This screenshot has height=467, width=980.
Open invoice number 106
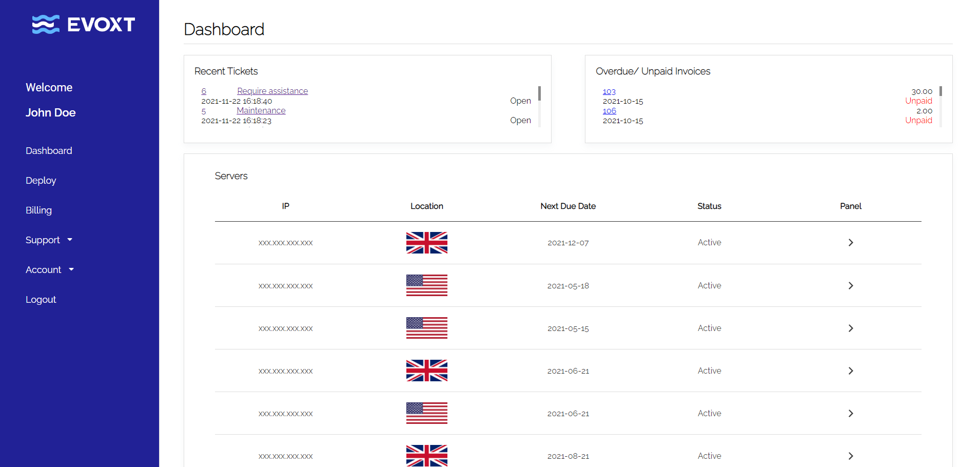click(609, 111)
